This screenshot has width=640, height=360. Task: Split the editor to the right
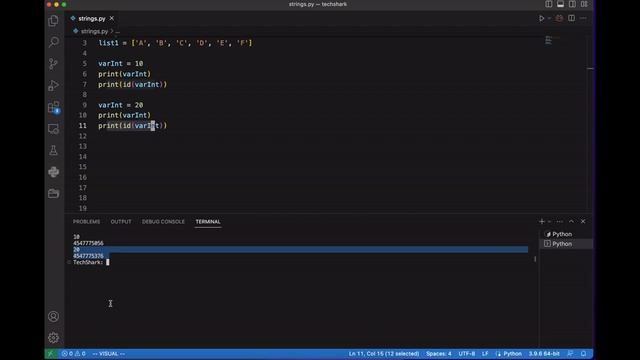[x=571, y=18]
